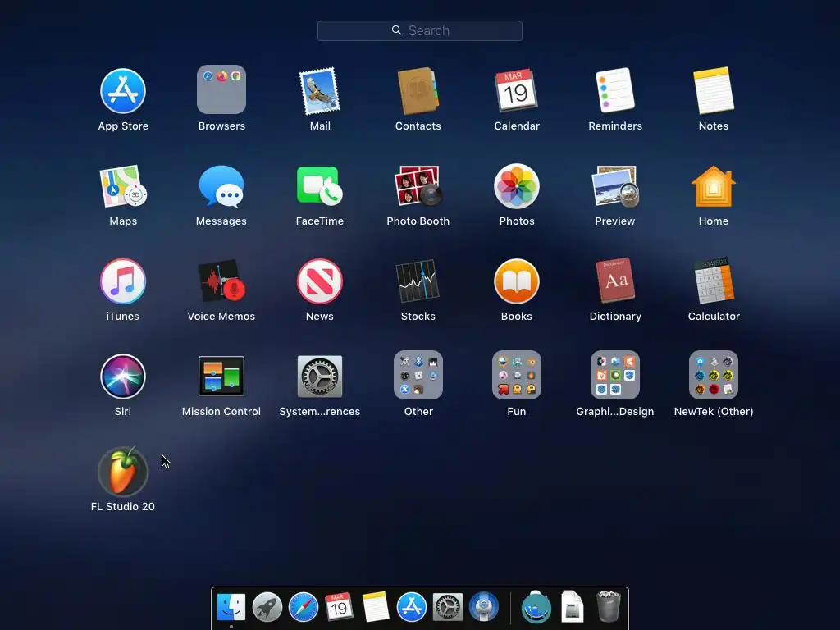This screenshot has width=840, height=630.
Task: Open the Preview app
Action: point(615,186)
